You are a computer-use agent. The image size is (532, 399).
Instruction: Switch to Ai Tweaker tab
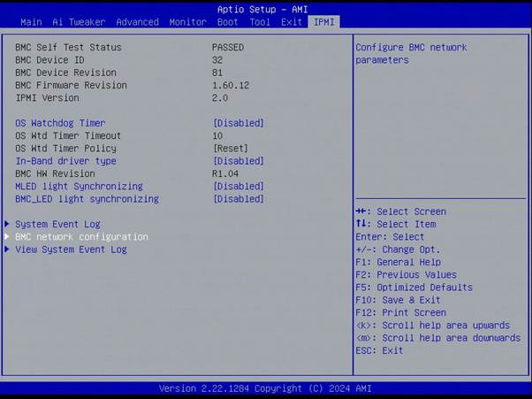pyautogui.click(x=79, y=22)
